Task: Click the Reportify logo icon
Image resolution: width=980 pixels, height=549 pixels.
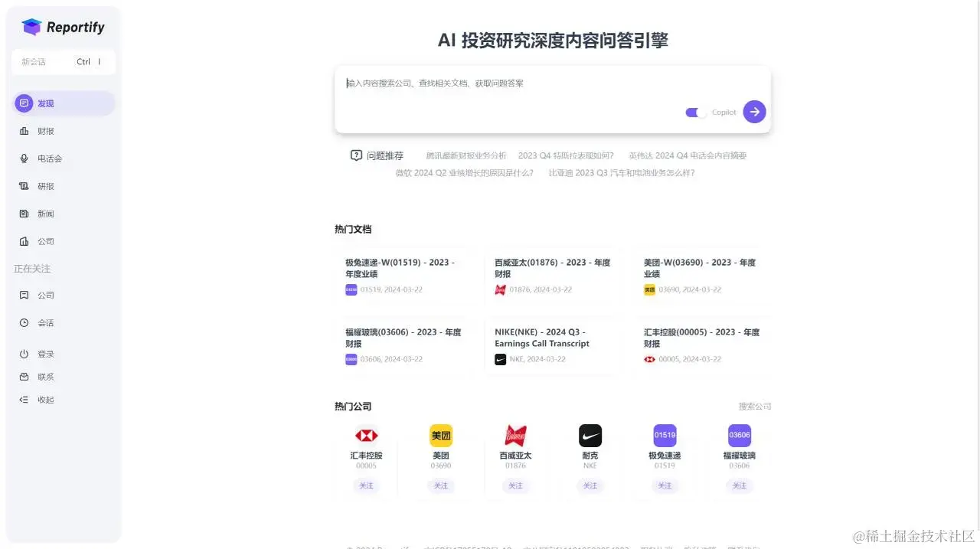Action: [x=31, y=27]
